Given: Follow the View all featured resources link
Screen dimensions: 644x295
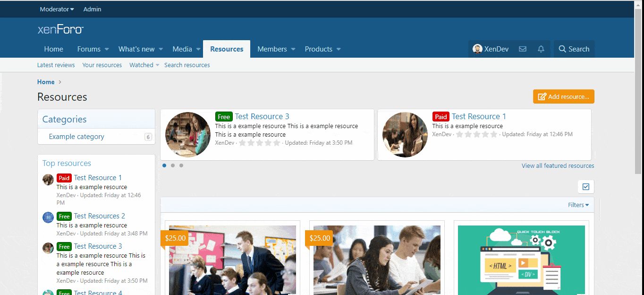Looking at the screenshot, I should click(x=558, y=166).
